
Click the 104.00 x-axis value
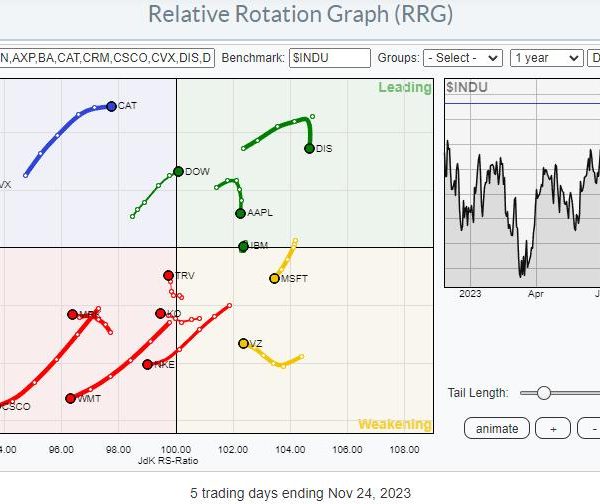(x=290, y=449)
